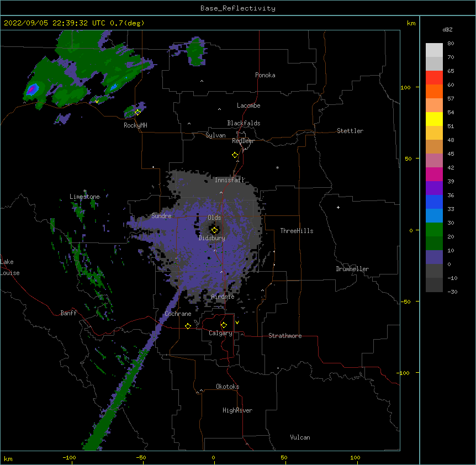Click the intense echo core in northwest storm
Viewport: 476px width, 465px height.
click(31, 89)
